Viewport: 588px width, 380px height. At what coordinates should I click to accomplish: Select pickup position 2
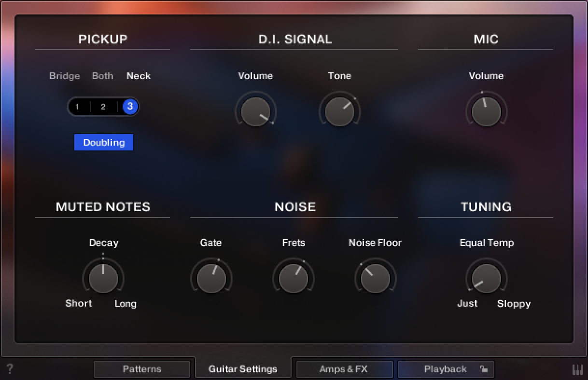pos(103,107)
